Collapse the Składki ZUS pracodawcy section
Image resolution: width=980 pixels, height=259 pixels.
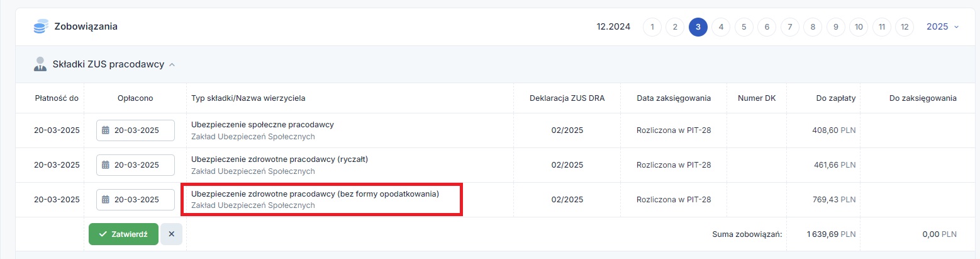[x=172, y=64]
